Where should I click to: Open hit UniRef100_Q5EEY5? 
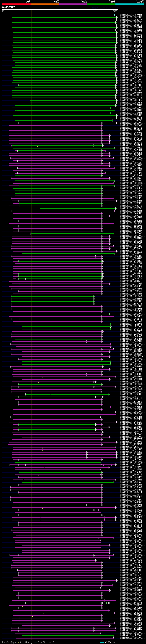click(131, 25)
